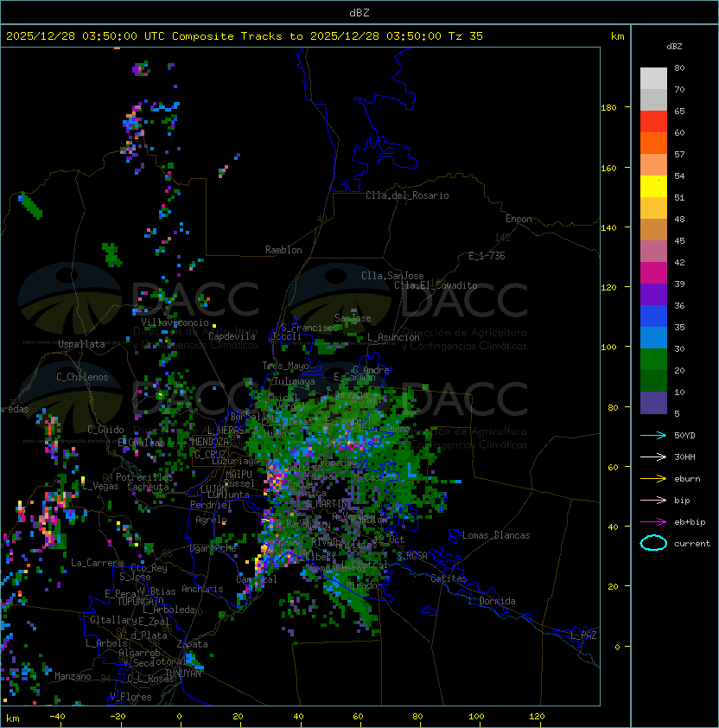This screenshot has height=728, width=719.
Task: Click the 'Capdevila' map label
Action: pyautogui.click(x=232, y=336)
